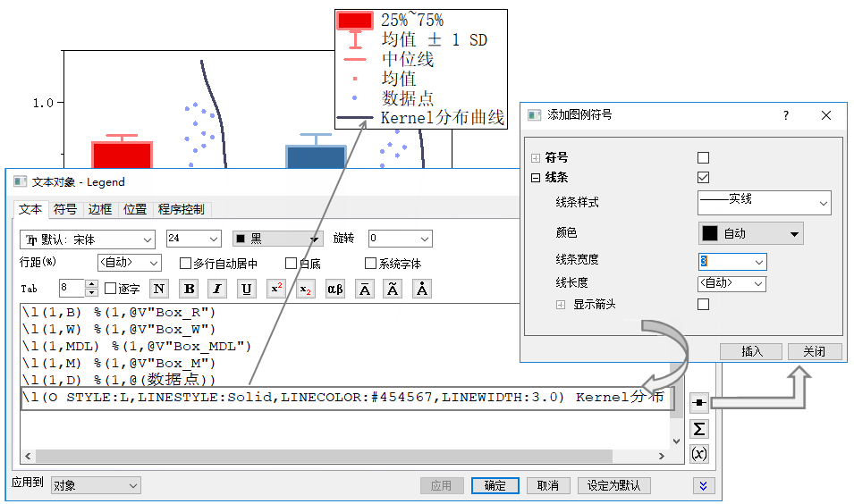The width and height of the screenshot is (854, 504).
Task: Uncheck the 线条 line checkbox
Action: coord(703,178)
